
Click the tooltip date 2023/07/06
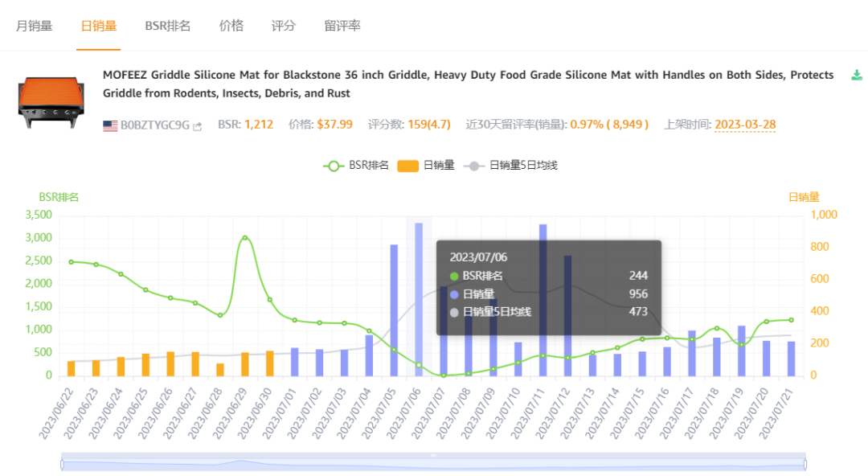point(478,257)
